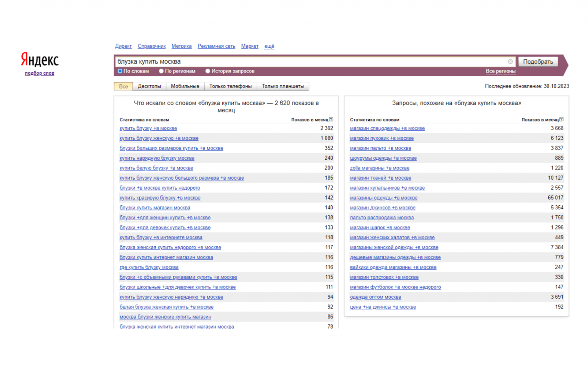The height and width of the screenshot is (377, 588).
Task: Clear the search field with the X icon
Action: pos(510,62)
